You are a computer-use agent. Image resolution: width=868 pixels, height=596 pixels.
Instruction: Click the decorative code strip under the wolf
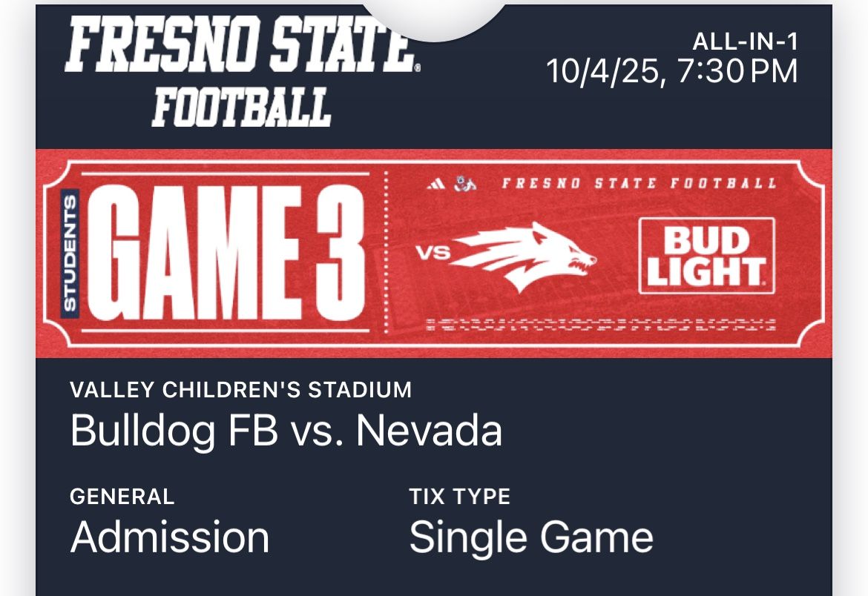coord(601,323)
